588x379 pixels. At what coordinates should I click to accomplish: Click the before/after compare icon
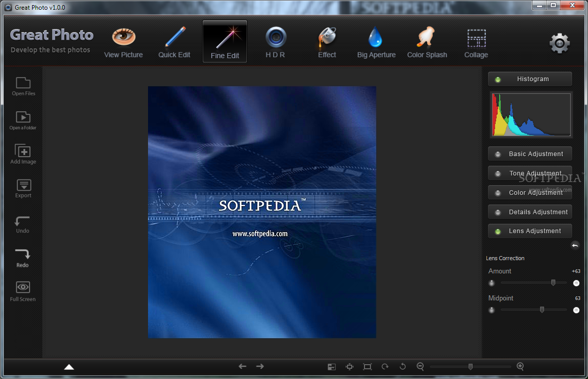pyautogui.click(x=331, y=367)
